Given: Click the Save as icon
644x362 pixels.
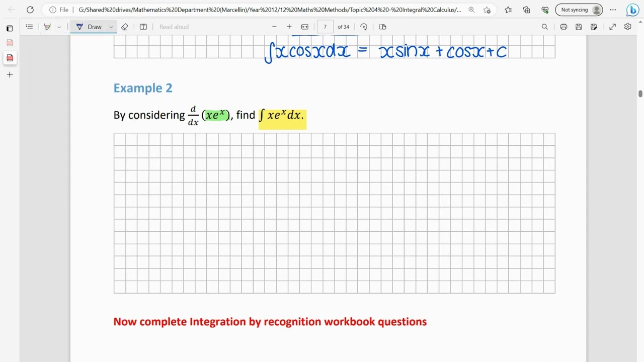Looking at the screenshot, I should coord(594,27).
